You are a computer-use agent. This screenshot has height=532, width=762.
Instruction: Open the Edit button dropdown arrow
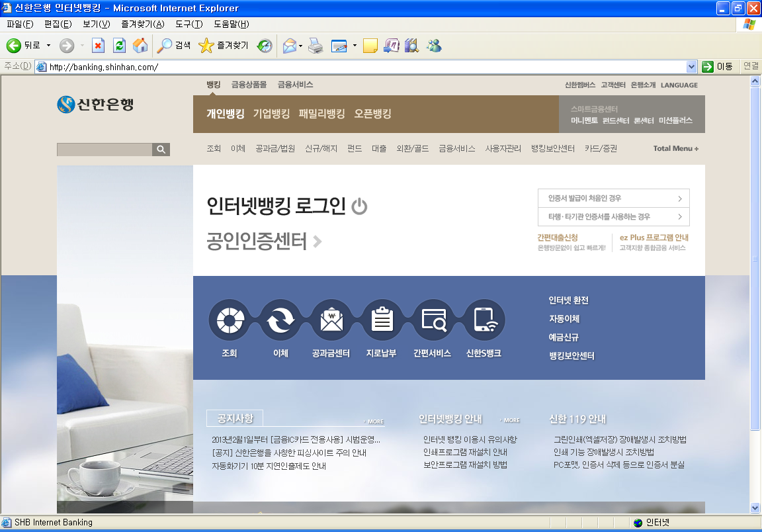355,46
